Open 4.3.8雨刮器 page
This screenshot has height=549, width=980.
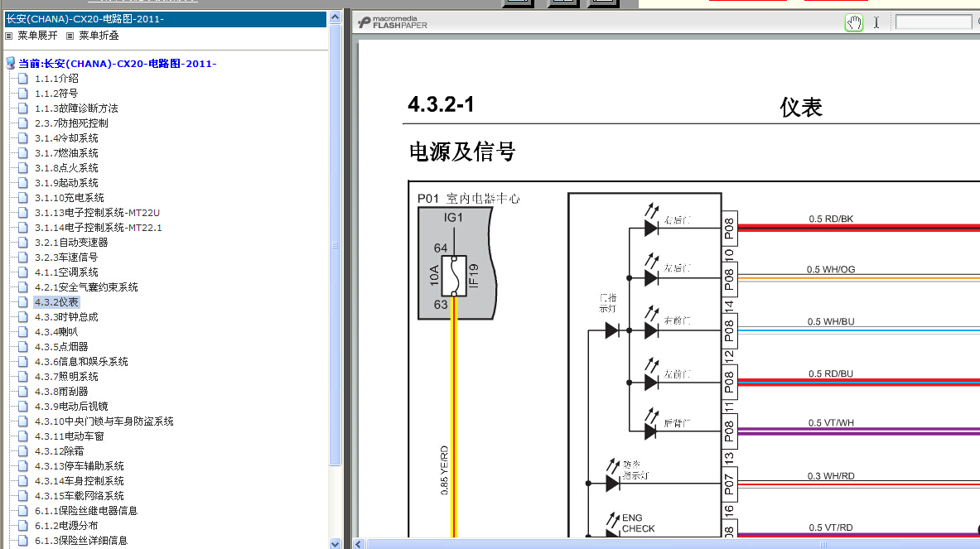pos(61,392)
